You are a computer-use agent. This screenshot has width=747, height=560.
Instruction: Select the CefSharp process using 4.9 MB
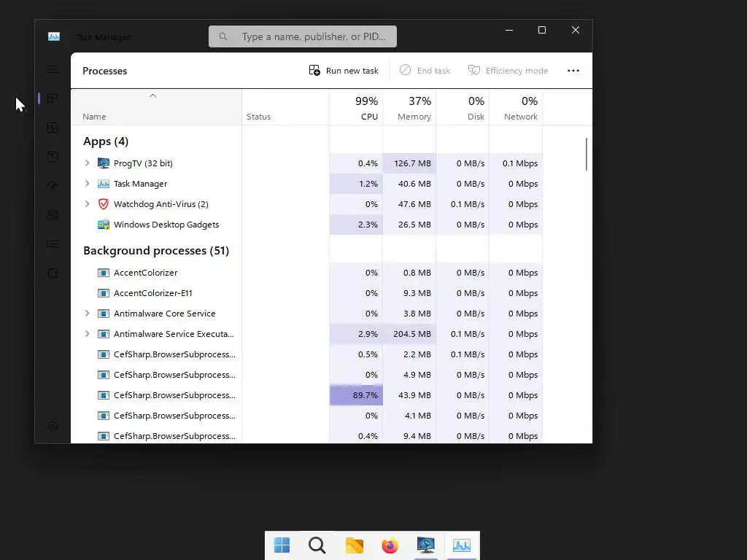click(x=307, y=376)
